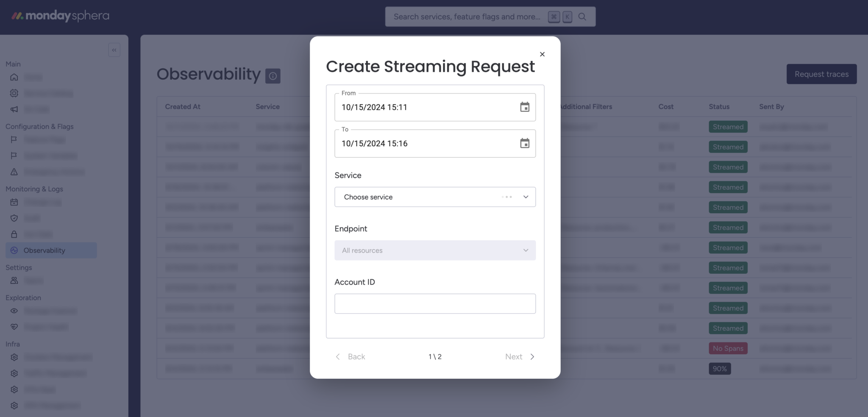This screenshot has height=417, width=868.
Task: Click the Request traces button
Action: pyautogui.click(x=821, y=74)
